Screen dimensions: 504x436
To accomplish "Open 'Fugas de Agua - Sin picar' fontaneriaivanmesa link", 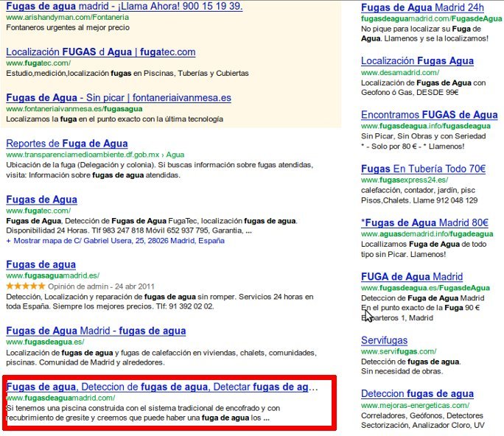I will [119, 98].
